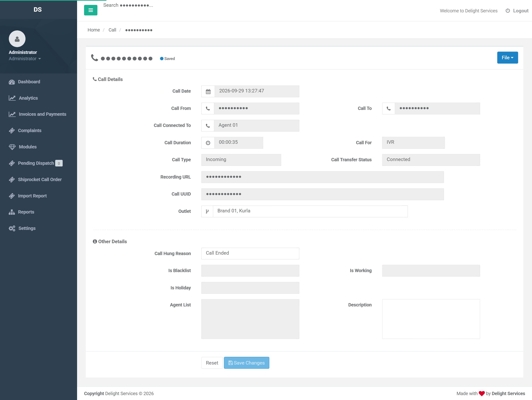Click the Call breadcrumb link
Screen dimensions: 532x400
click(x=112, y=30)
